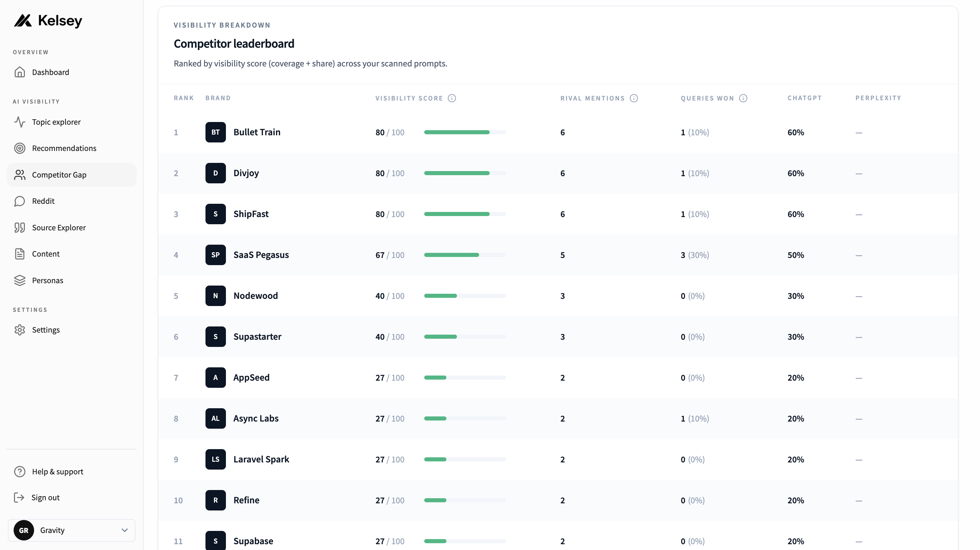Click the ChatGPT column header
Image resolution: width=980 pixels, height=550 pixels.
tap(805, 98)
